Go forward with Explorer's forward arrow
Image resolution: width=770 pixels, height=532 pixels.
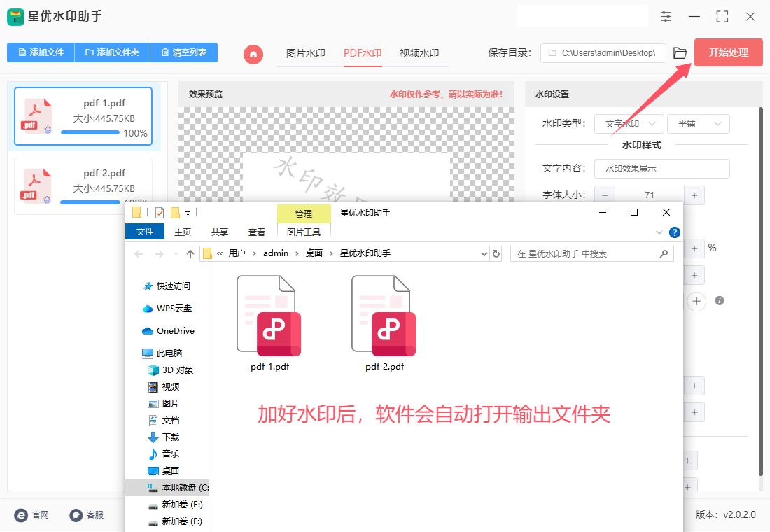[160, 254]
